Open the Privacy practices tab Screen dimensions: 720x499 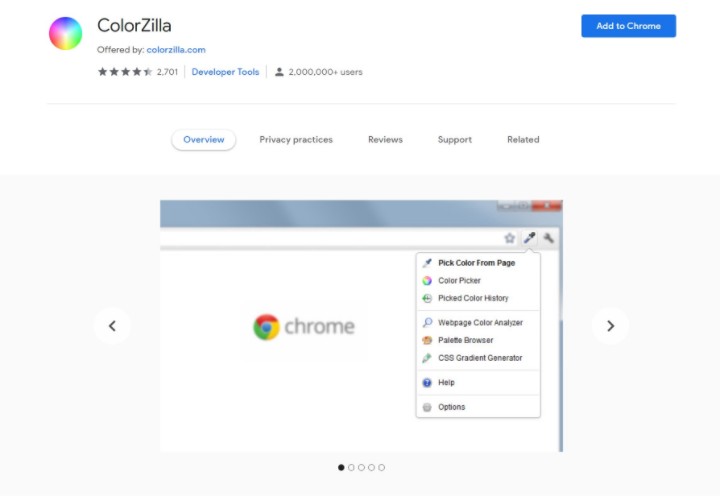coord(296,140)
